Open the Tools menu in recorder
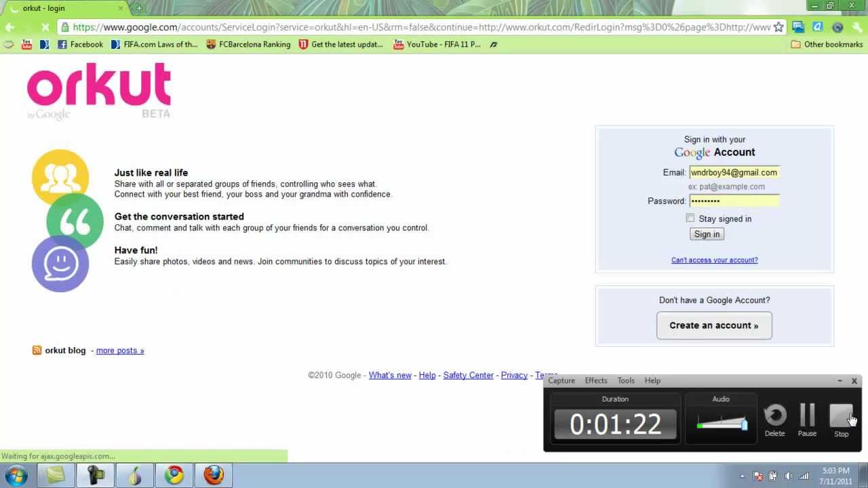Image resolution: width=868 pixels, height=488 pixels. [x=626, y=381]
